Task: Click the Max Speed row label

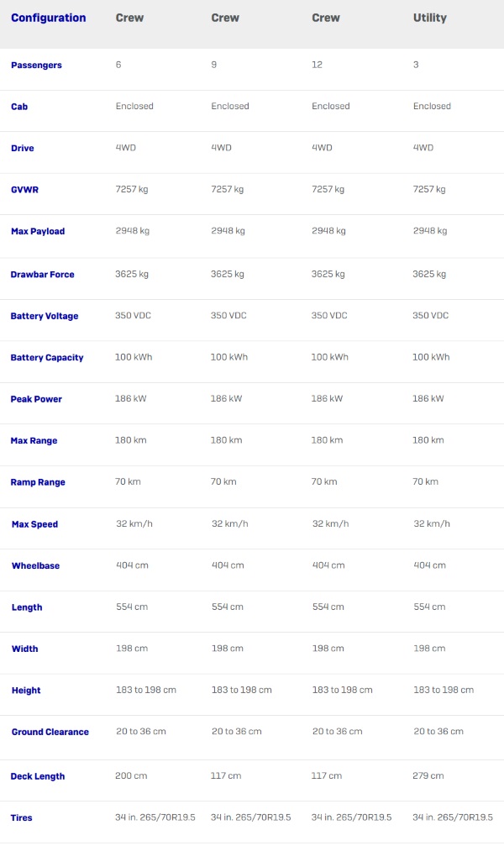Action: [34, 524]
